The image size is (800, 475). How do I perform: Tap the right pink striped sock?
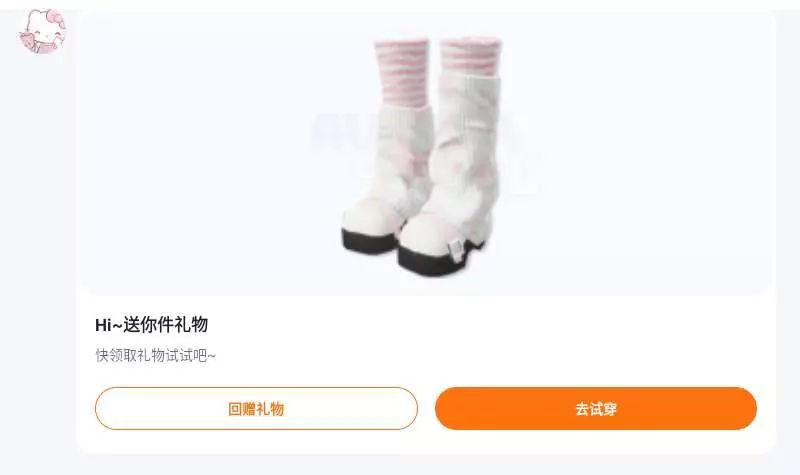pyautogui.click(x=470, y=58)
